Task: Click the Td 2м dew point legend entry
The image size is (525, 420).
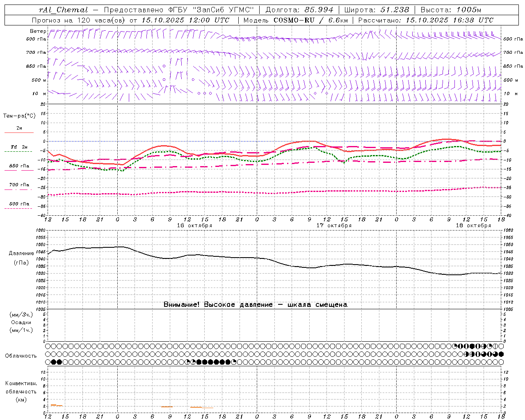Action: point(19,147)
